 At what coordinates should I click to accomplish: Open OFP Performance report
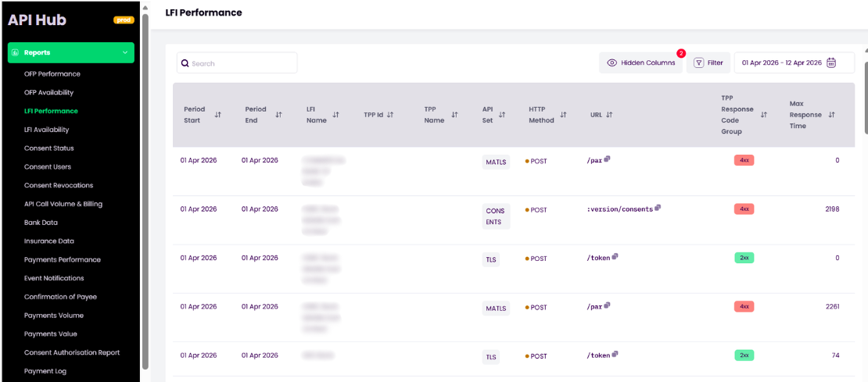[52, 74]
